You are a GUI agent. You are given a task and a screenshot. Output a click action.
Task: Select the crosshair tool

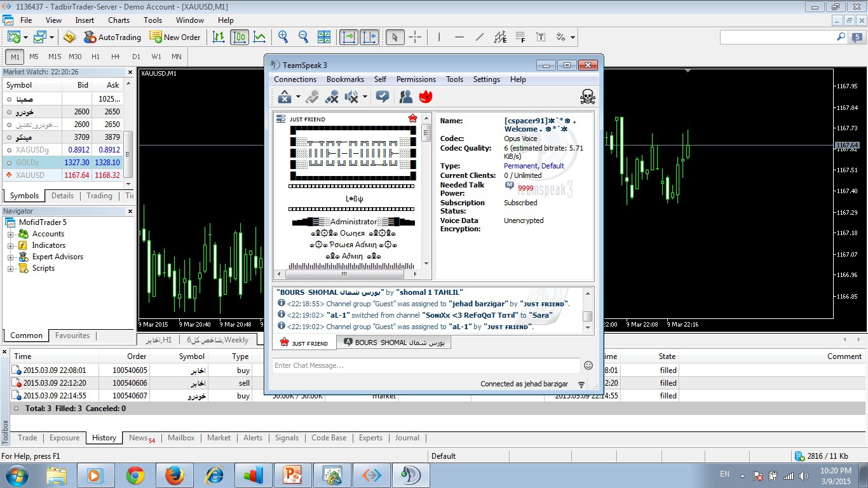(415, 37)
